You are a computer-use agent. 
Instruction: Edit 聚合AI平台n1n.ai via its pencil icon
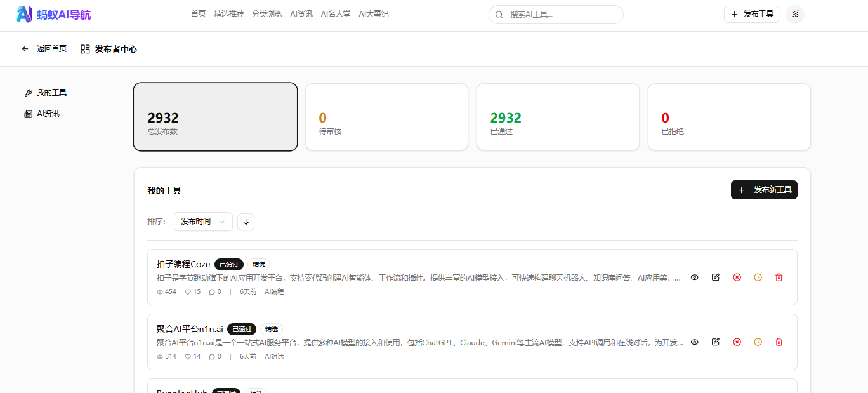[715, 342]
